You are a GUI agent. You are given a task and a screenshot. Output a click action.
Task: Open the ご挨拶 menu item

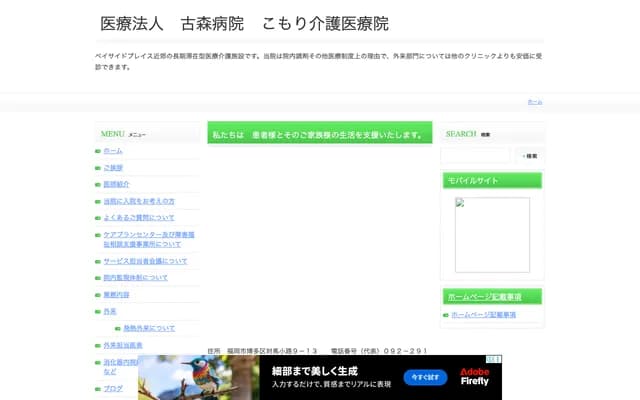coord(113,167)
